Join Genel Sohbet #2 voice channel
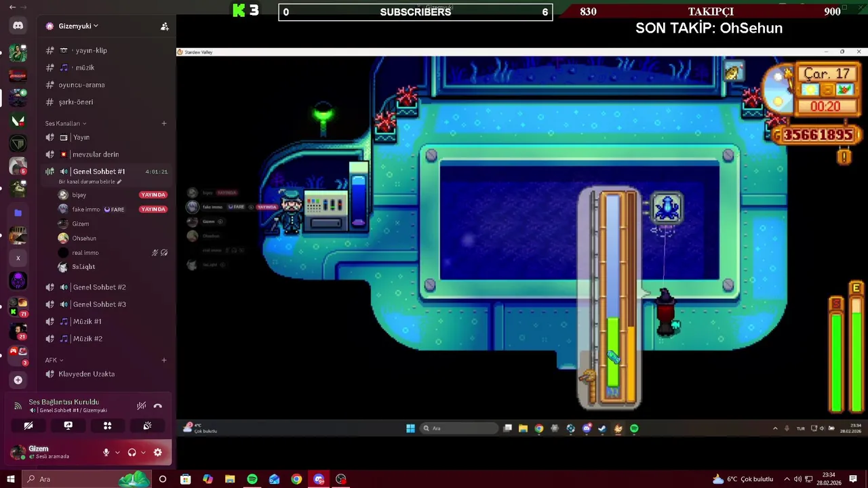868x488 pixels. click(x=105, y=287)
